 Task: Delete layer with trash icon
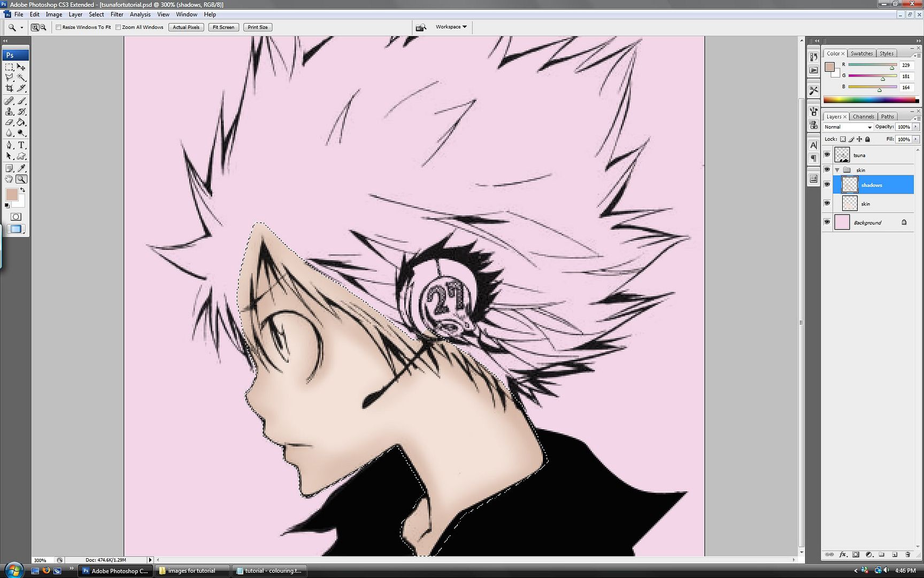pyautogui.click(x=907, y=554)
